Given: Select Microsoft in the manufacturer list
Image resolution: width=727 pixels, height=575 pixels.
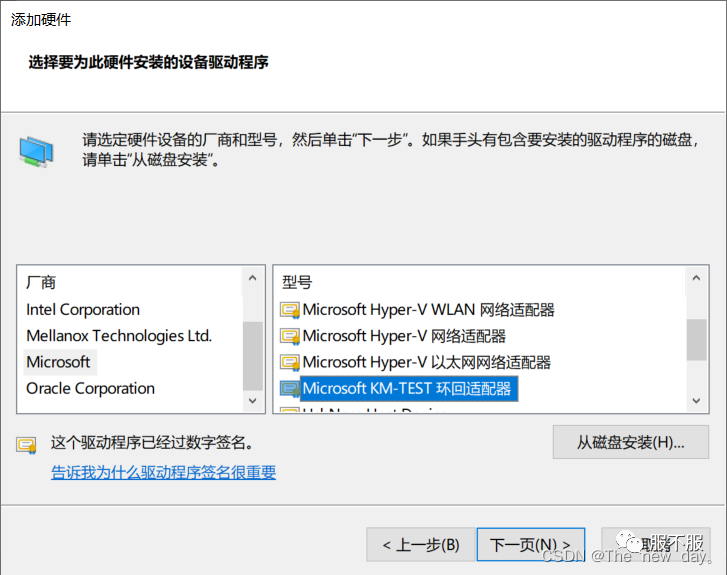Looking at the screenshot, I should click(x=58, y=362).
